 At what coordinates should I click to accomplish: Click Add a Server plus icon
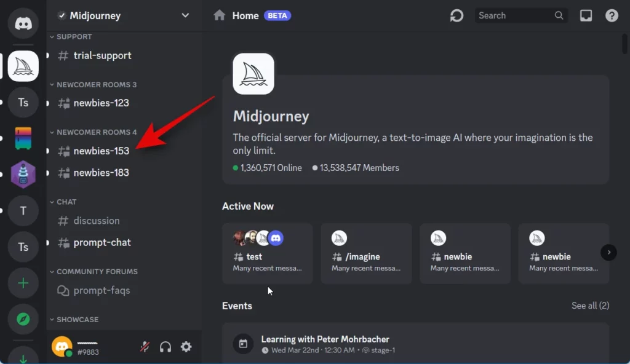pyautogui.click(x=23, y=283)
